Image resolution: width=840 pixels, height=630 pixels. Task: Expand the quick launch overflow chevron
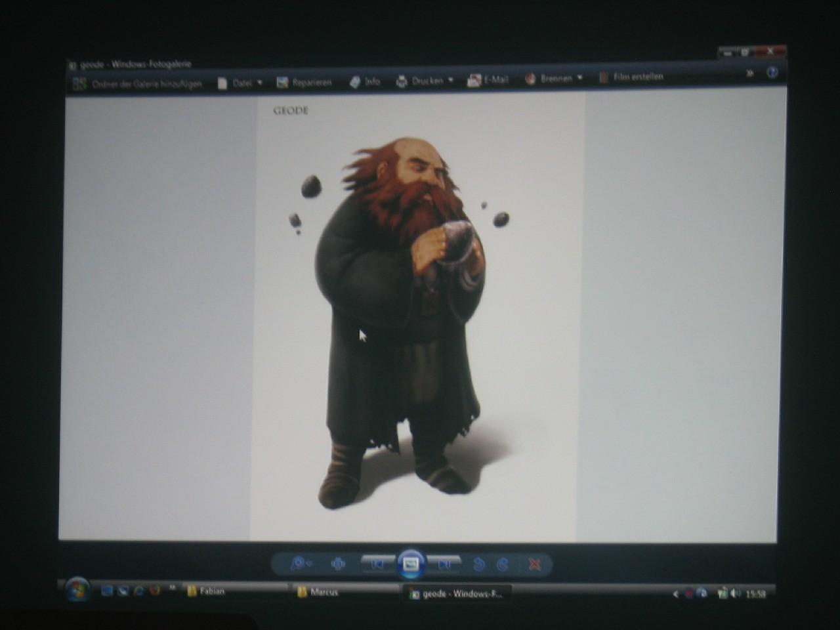172,587
